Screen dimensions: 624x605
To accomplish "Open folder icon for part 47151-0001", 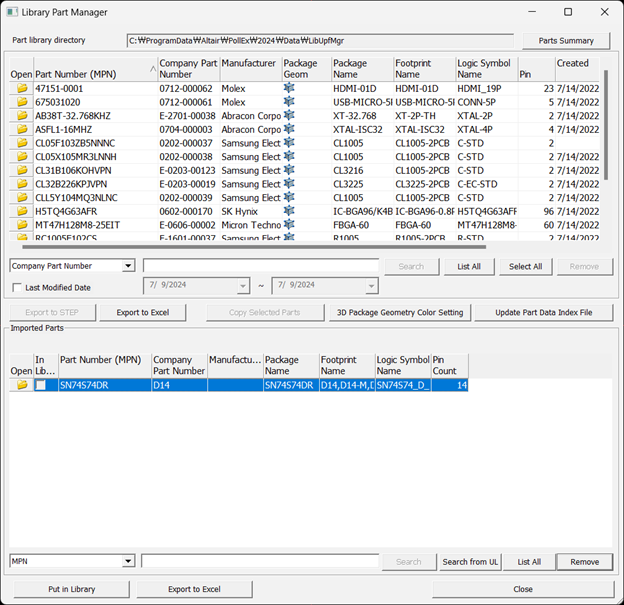I will 21,88.
